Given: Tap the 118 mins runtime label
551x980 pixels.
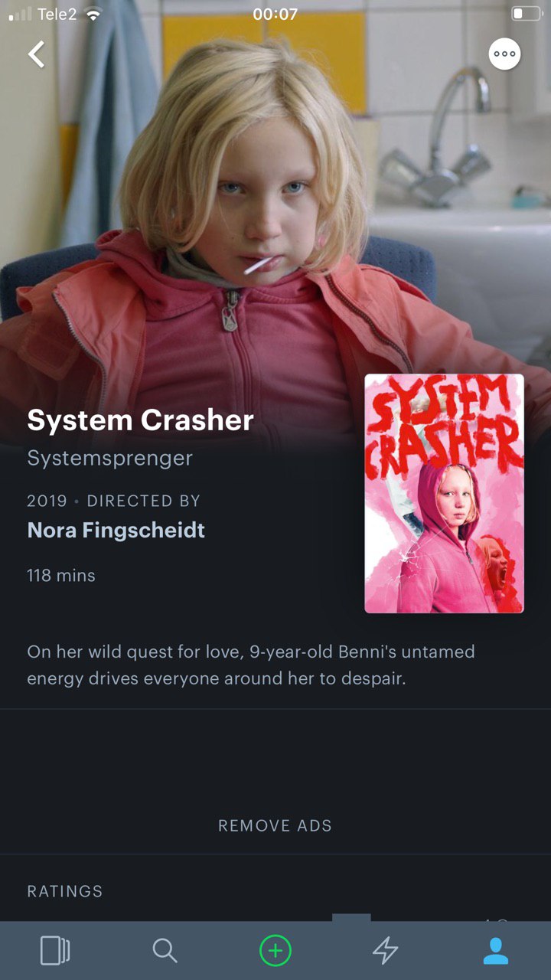Looking at the screenshot, I should click(61, 575).
